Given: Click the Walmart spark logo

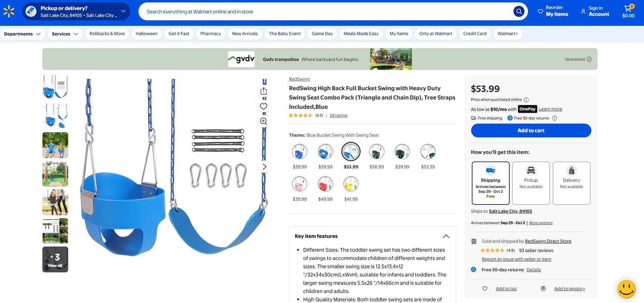Looking at the screenshot, I should tap(9, 11).
